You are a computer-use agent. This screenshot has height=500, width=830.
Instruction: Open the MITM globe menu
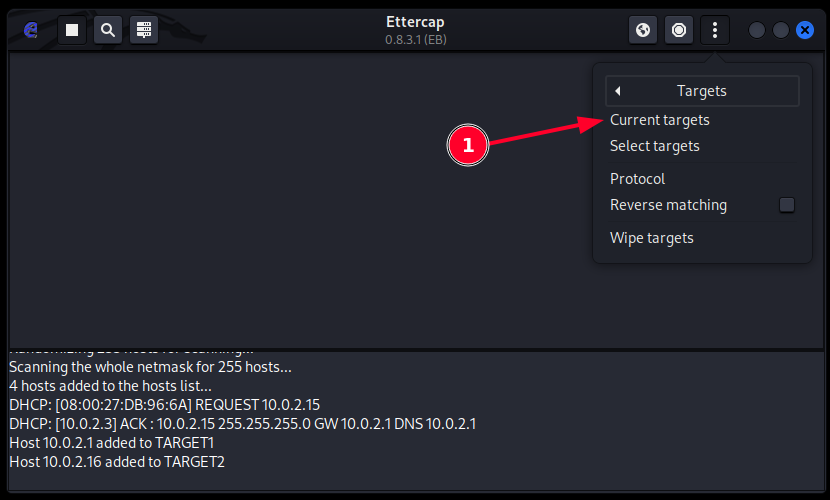(643, 30)
